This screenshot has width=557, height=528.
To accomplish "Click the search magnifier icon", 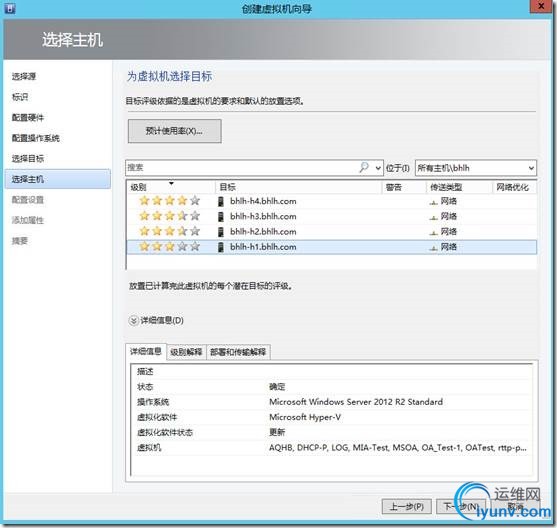I will point(364,167).
